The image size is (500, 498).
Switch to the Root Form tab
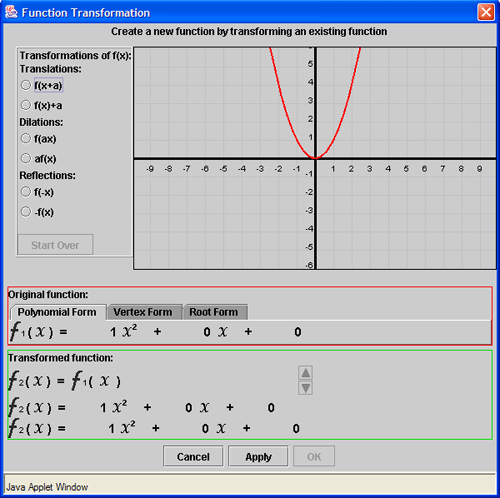(215, 312)
